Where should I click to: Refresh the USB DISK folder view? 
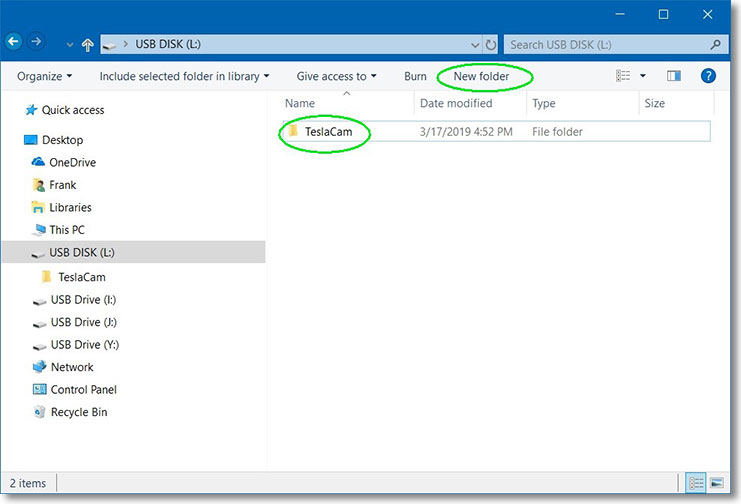pyautogui.click(x=490, y=45)
